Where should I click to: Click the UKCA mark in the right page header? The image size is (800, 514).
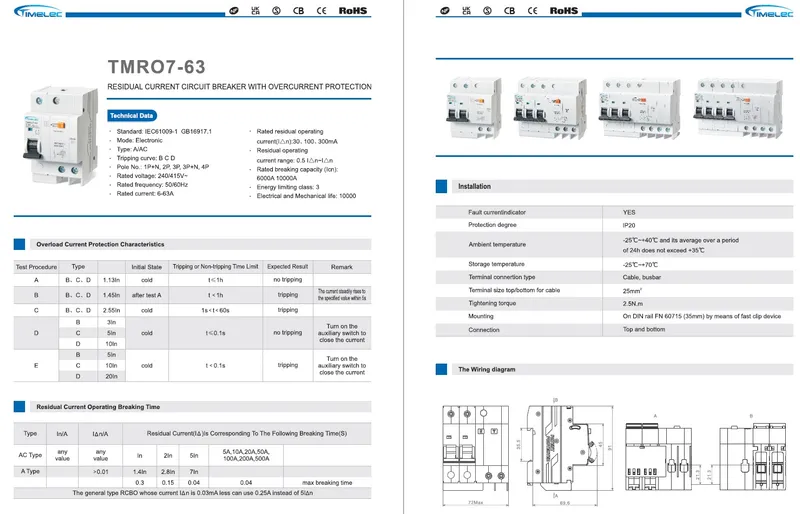[466, 10]
